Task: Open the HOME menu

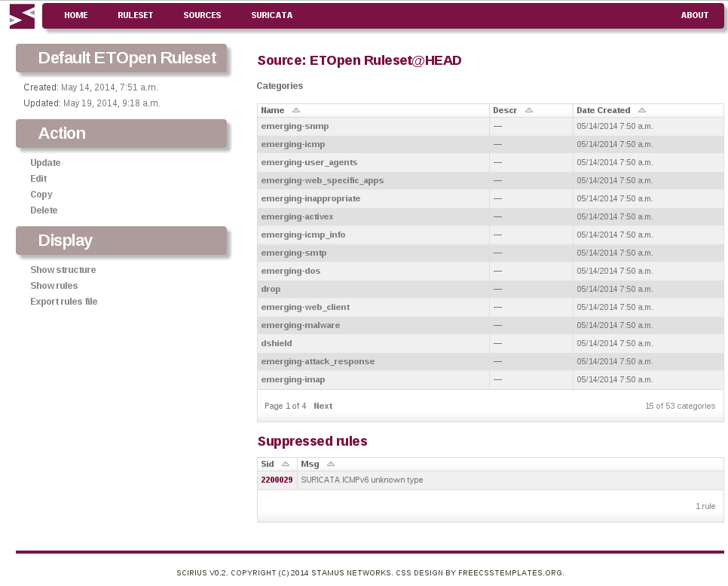Action: [x=75, y=15]
